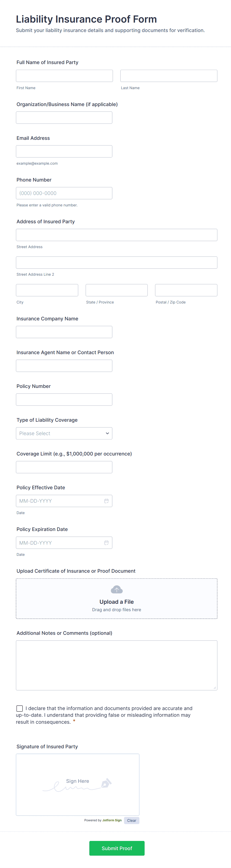
Task: Click the Coverage Limit text box
Action: tap(64, 467)
